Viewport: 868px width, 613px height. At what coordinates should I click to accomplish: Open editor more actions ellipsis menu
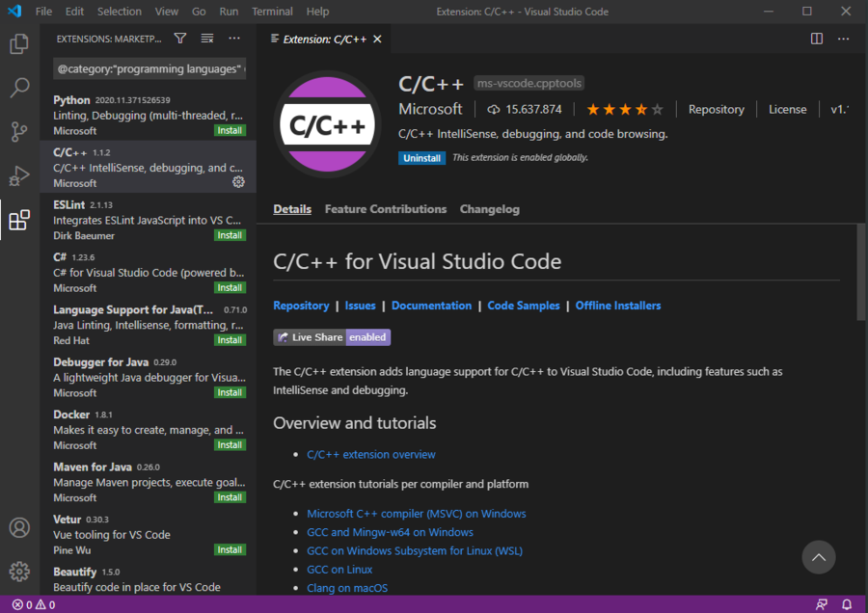(844, 39)
